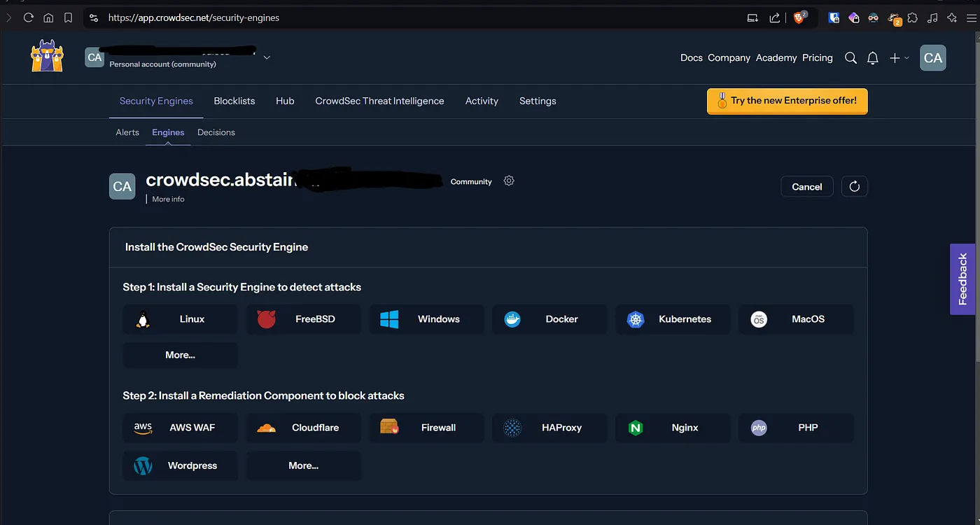Bookmark this page with the bookmark icon
Image resolution: width=980 pixels, height=525 pixels.
pos(68,17)
